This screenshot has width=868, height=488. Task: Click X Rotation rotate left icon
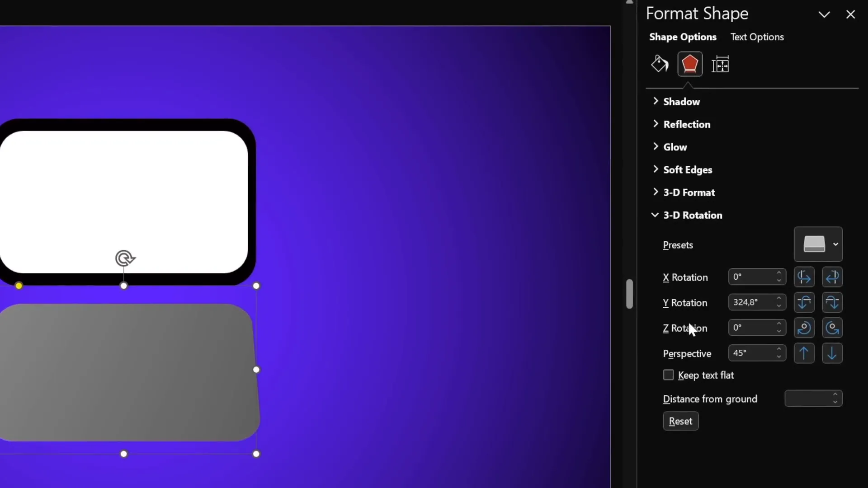[804, 277]
